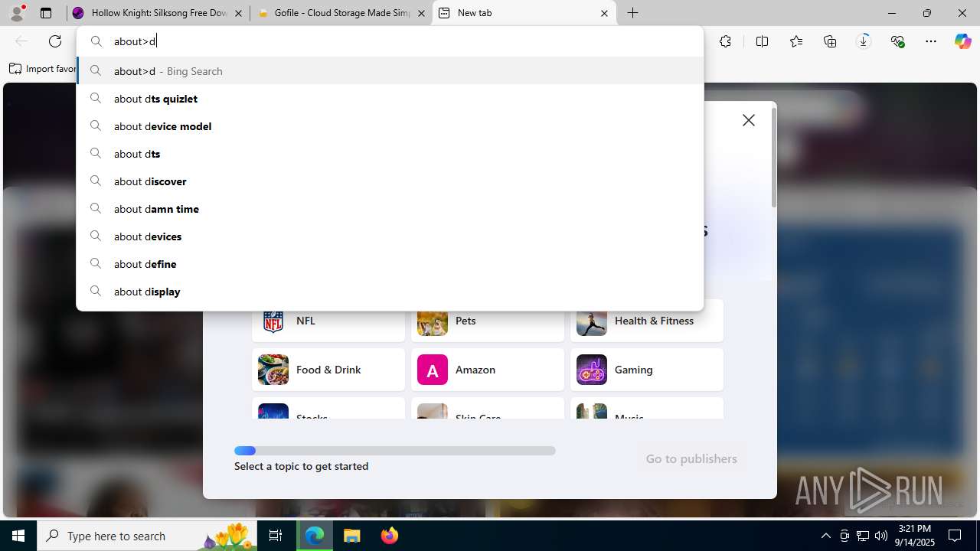Select the NFL topic card
Viewport: 980px width, 551px height.
328,321
